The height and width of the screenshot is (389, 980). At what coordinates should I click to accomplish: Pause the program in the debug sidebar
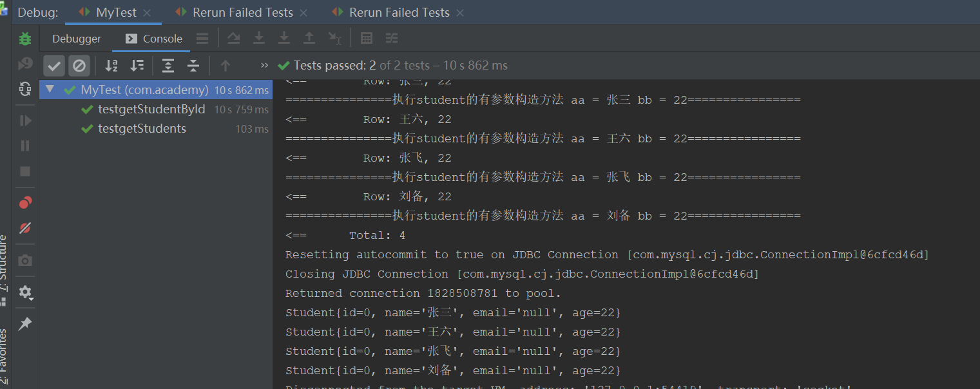tap(25, 146)
